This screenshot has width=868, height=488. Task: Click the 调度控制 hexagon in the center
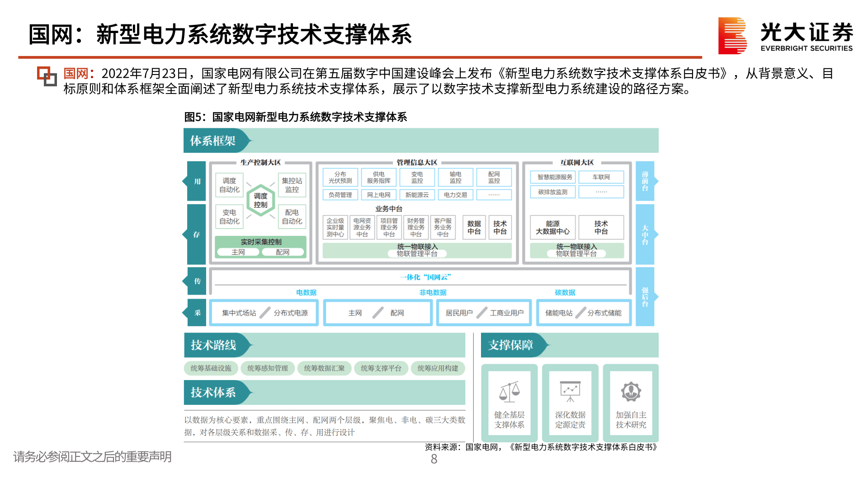coord(260,200)
